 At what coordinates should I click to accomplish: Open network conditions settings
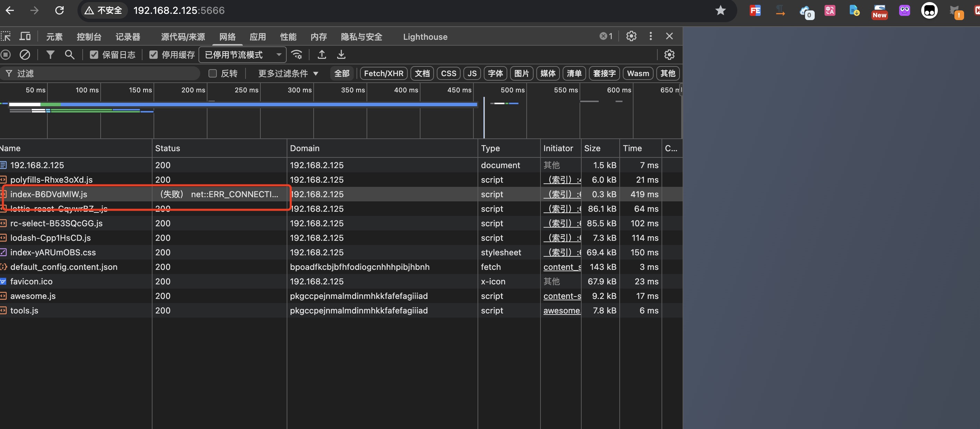point(297,54)
